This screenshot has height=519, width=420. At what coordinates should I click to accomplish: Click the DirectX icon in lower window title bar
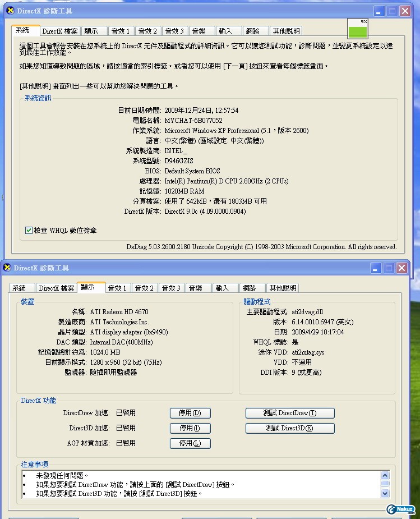7,268
